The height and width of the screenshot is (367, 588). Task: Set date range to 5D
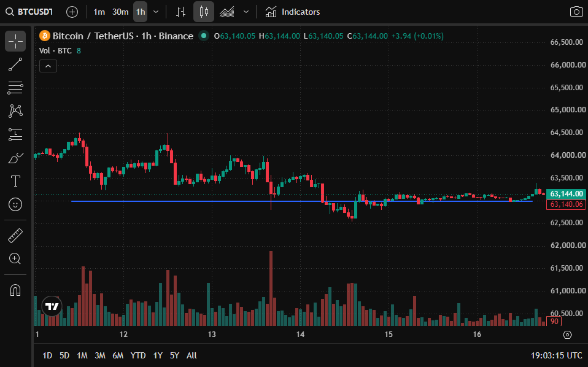click(x=64, y=355)
